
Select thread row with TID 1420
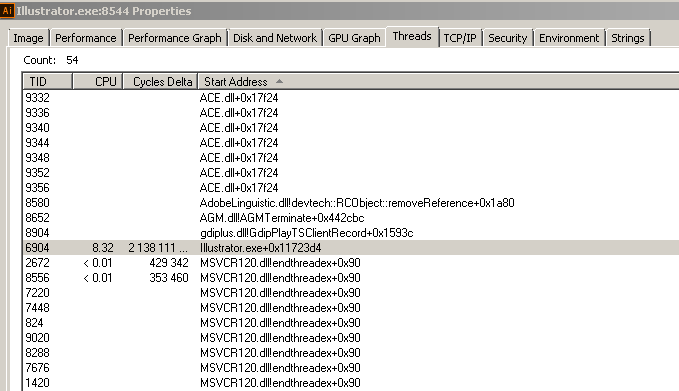[x=351, y=383]
